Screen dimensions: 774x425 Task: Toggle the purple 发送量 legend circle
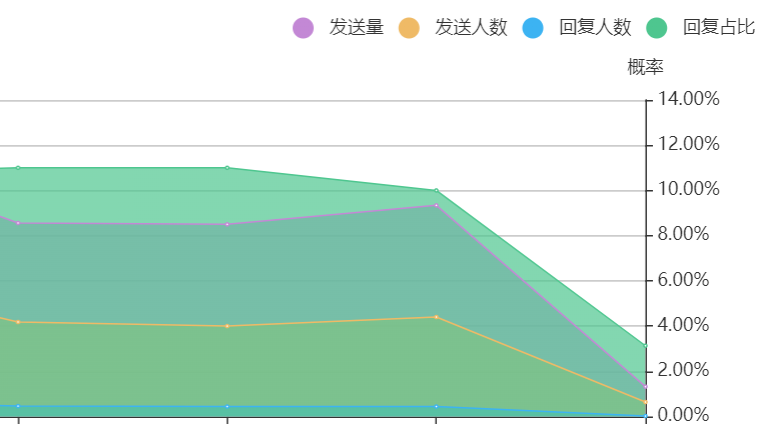click(x=303, y=28)
